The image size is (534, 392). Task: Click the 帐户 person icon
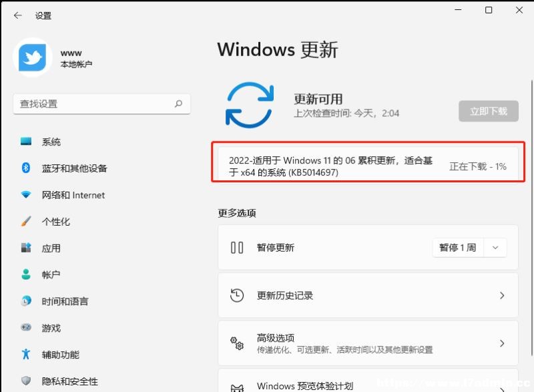coord(26,274)
